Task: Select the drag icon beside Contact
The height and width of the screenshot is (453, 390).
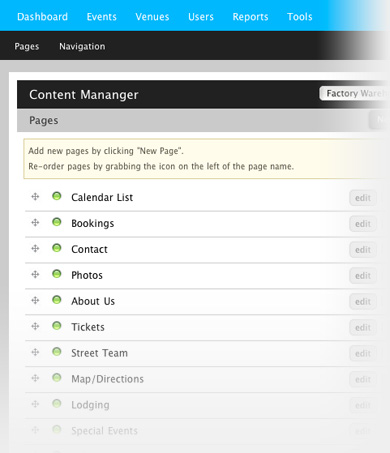Action: click(35, 249)
